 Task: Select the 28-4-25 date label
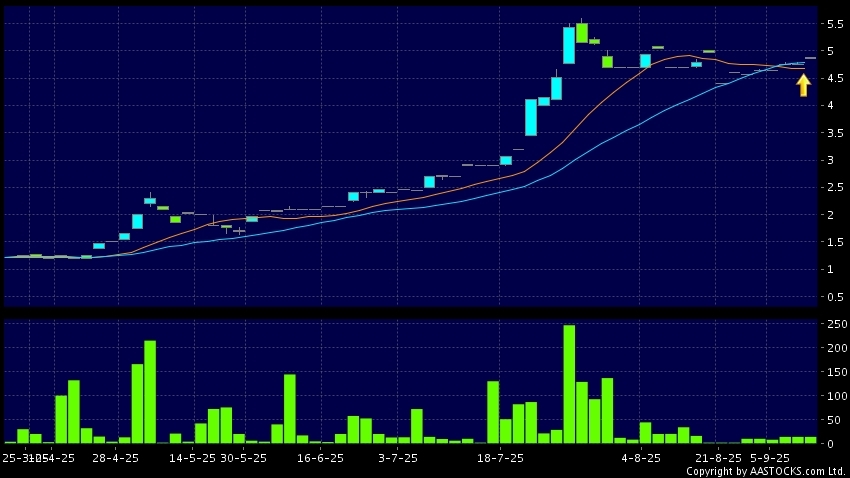coord(115,458)
